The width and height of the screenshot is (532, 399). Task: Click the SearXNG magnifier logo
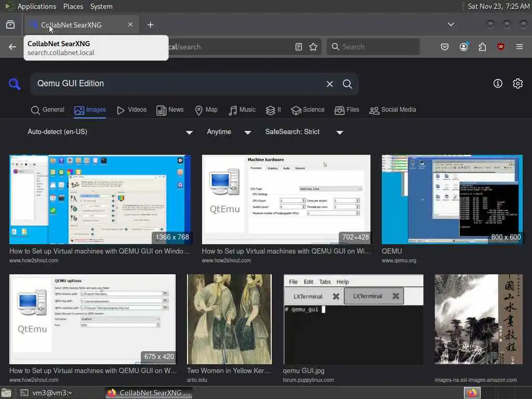pyautogui.click(x=15, y=84)
